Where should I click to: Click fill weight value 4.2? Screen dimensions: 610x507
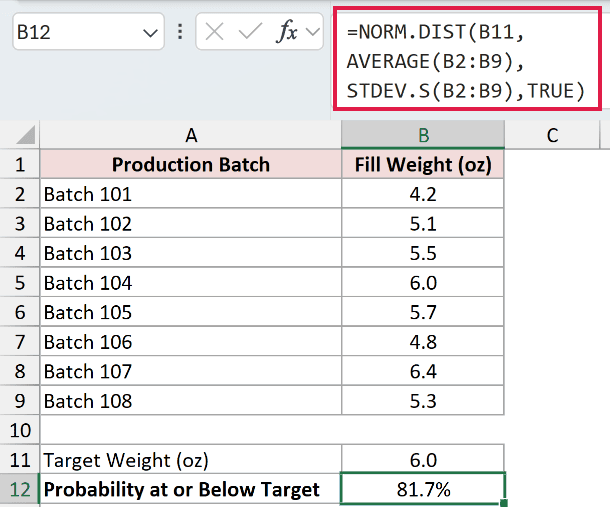coord(423,194)
